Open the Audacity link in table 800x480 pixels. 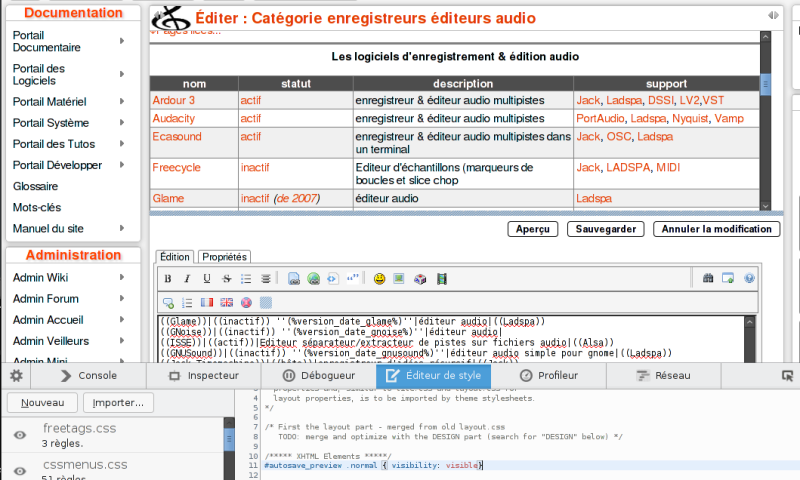(174, 118)
